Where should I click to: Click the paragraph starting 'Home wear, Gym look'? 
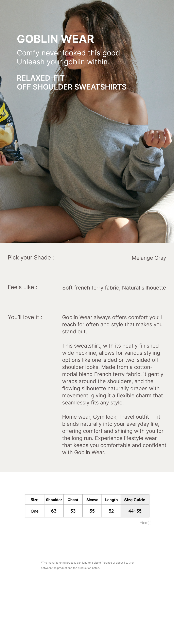(x=114, y=434)
